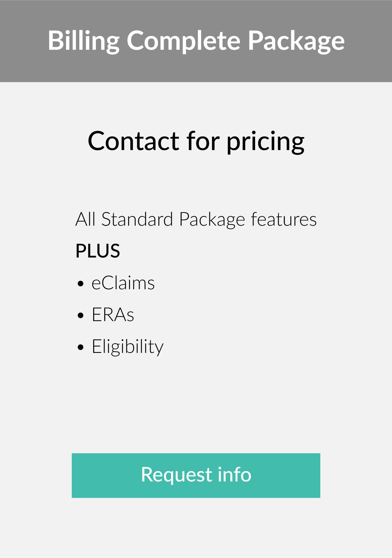Click the word Standard in the features line
Image resolution: width=392 pixels, height=558 pixels.
pyautogui.click(x=137, y=219)
